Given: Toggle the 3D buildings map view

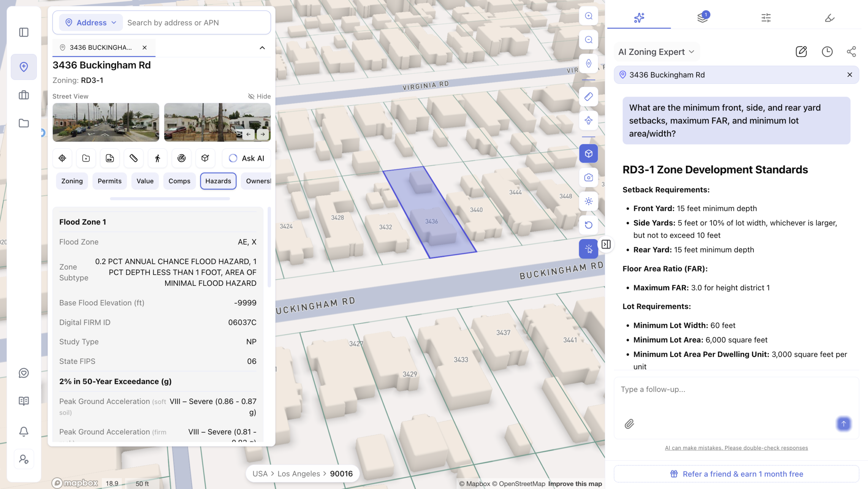Looking at the screenshot, I should point(589,154).
